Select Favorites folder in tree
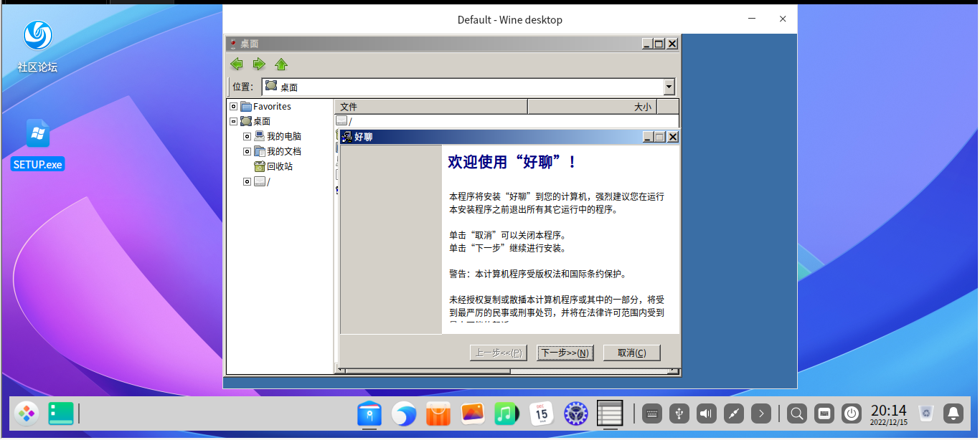 (x=266, y=106)
